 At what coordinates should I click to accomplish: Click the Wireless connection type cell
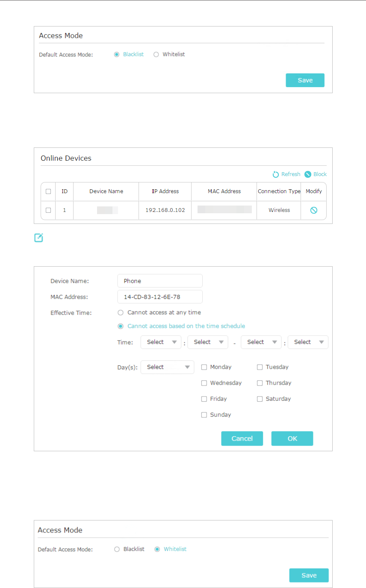tap(279, 210)
